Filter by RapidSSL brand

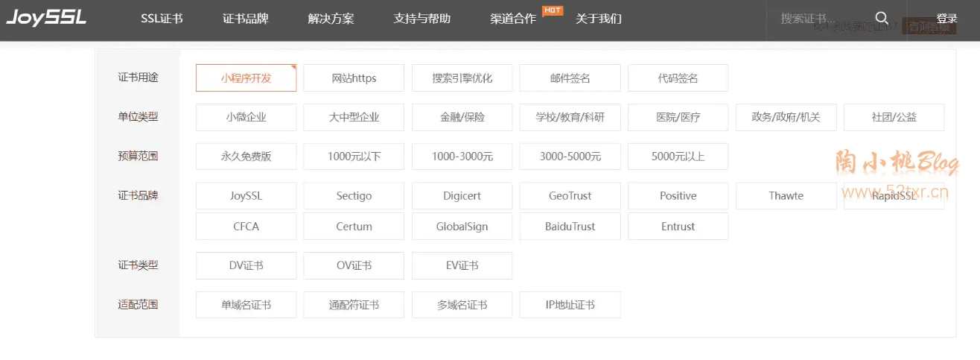tap(894, 196)
